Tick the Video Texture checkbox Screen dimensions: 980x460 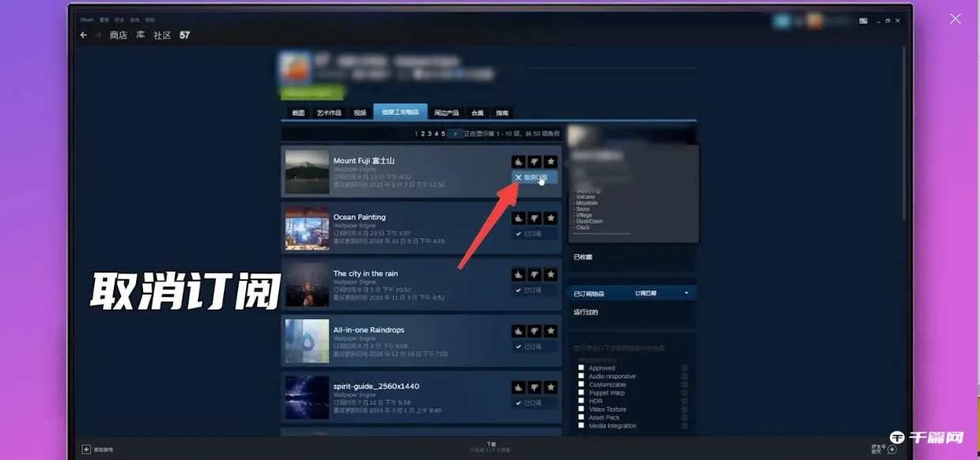tap(581, 409)
